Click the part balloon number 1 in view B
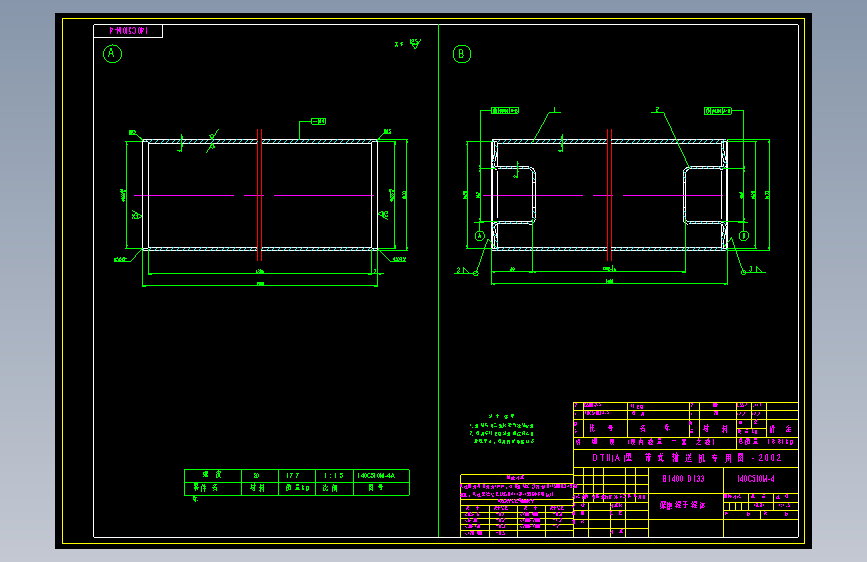Viewport: 867px width, 562px height. tap(555, 110)
